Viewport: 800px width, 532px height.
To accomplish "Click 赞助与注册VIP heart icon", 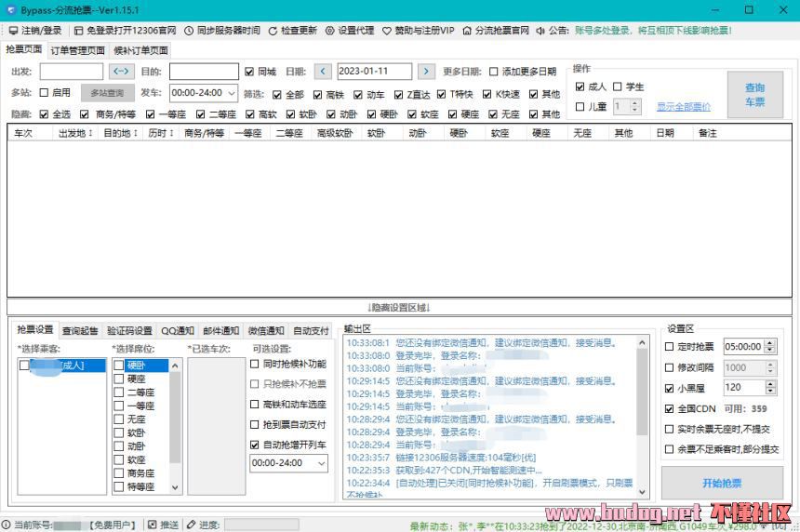I will point(387,31).
